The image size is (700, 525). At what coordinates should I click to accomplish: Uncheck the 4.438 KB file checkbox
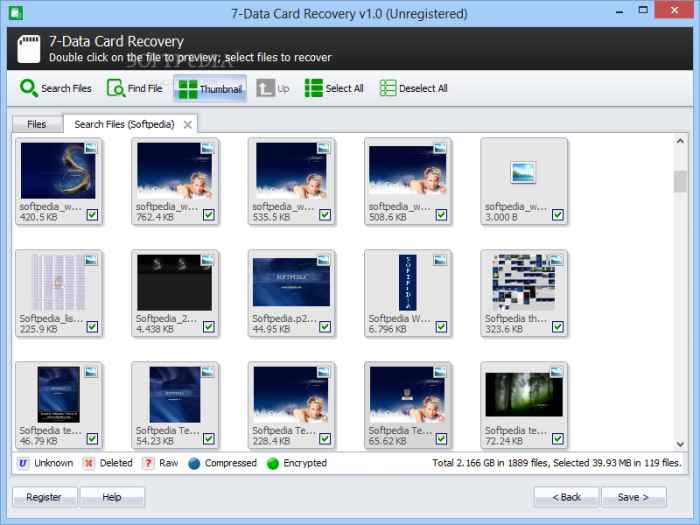208,327
